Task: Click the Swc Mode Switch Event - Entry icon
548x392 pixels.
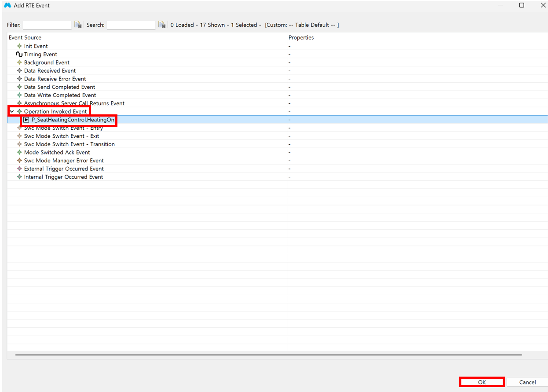Action: (19, 128)
